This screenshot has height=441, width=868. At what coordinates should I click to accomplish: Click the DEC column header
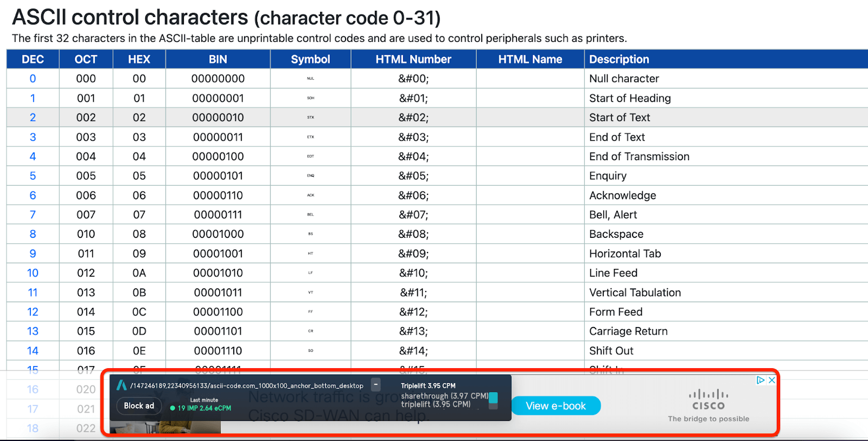click(x=33, y=59)
